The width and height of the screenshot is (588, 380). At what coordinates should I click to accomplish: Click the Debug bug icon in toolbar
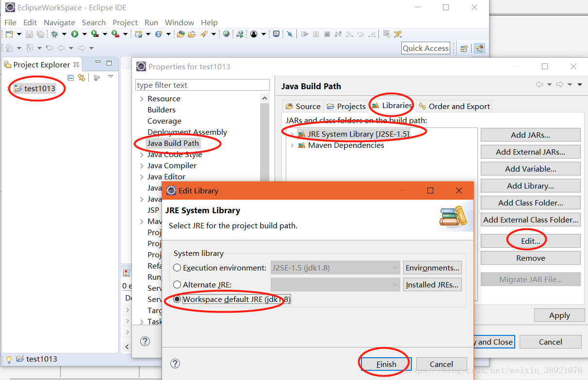tap(54, 34)
